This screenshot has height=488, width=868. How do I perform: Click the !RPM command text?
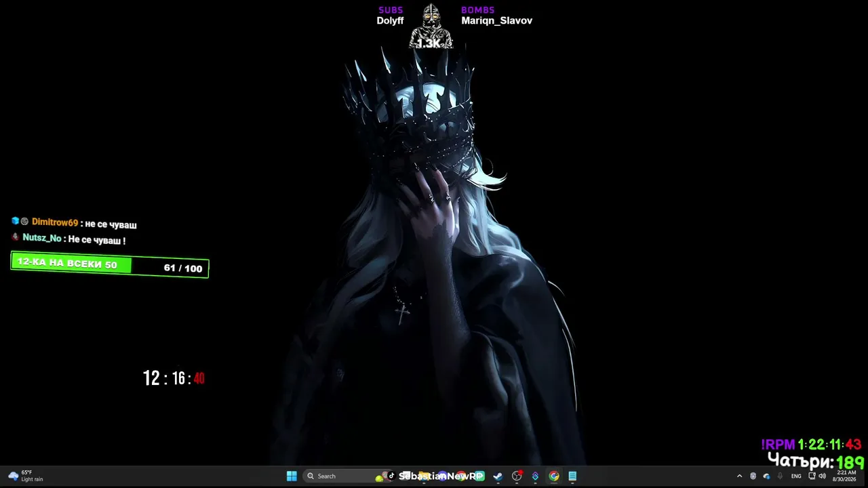[x=778, y=445]
